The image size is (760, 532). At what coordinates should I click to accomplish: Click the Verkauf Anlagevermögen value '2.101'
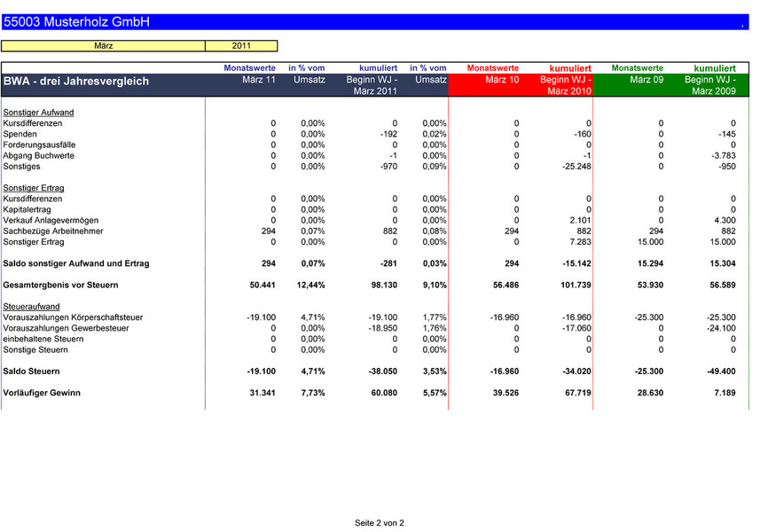click(x=581, y=221)
